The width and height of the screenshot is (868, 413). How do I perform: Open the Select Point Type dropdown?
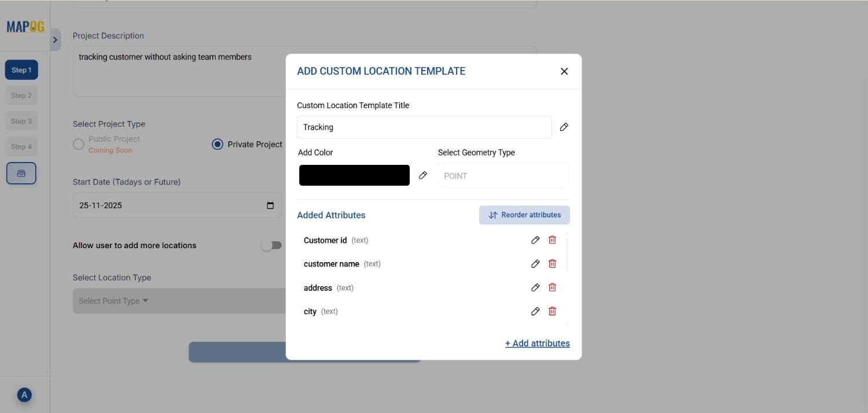point(113,300)
